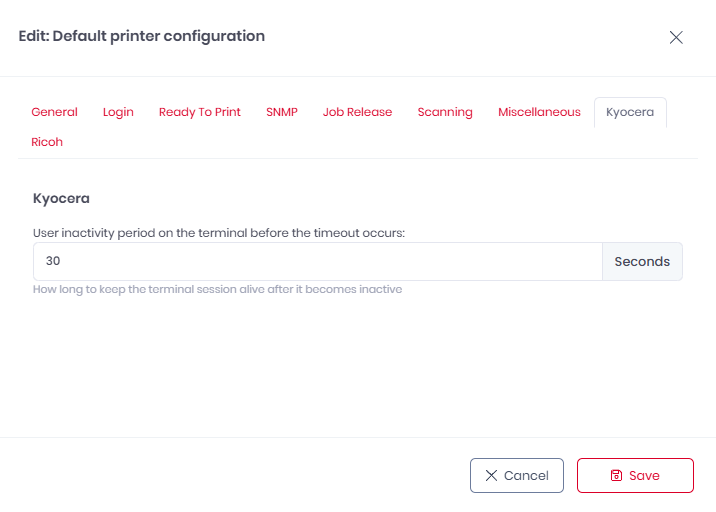The height and width of the screenshot is (512, 716).
Task: Open the General tab
Action: pos(54,112)
